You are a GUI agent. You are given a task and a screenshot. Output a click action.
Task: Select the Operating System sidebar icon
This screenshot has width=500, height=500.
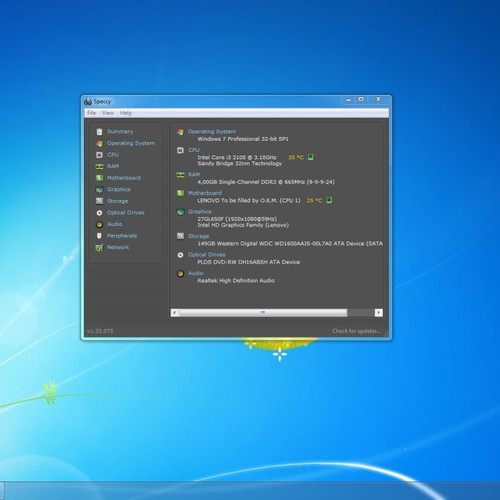pyautogui.click(x=99, y=143)
